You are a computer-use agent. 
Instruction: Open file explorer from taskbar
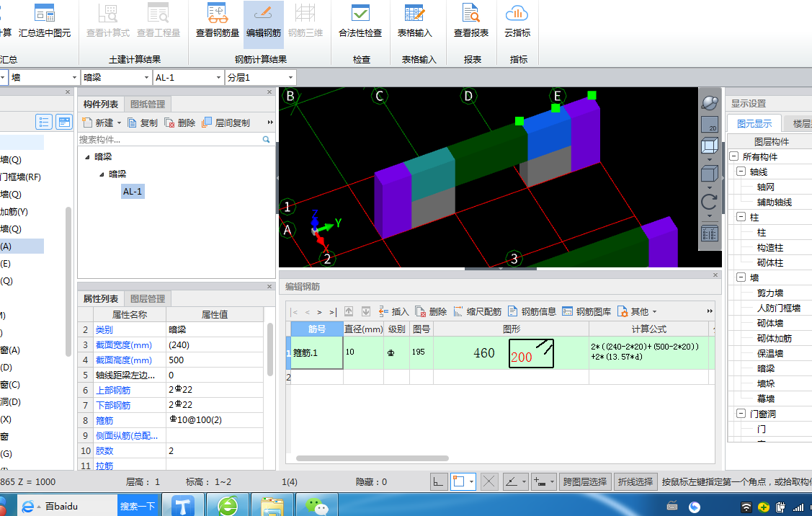coord(272,506)
